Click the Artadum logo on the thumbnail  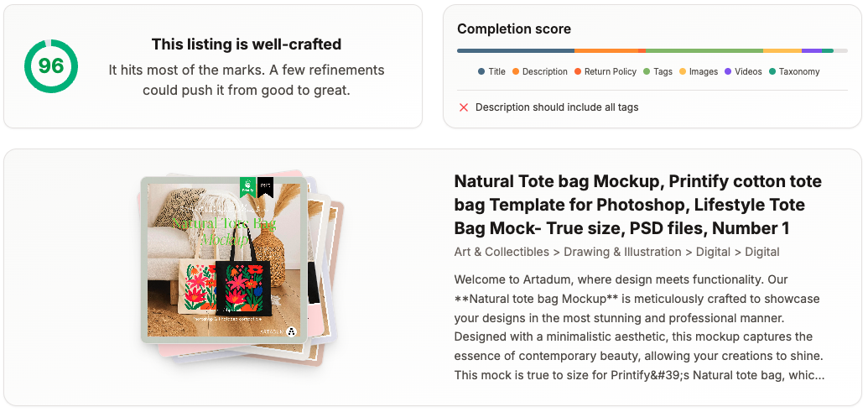coord(290,331)
